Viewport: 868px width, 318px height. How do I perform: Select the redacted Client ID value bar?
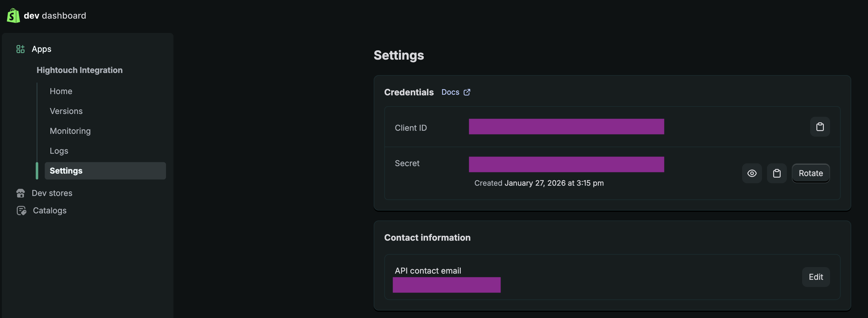tap(566, 127)
